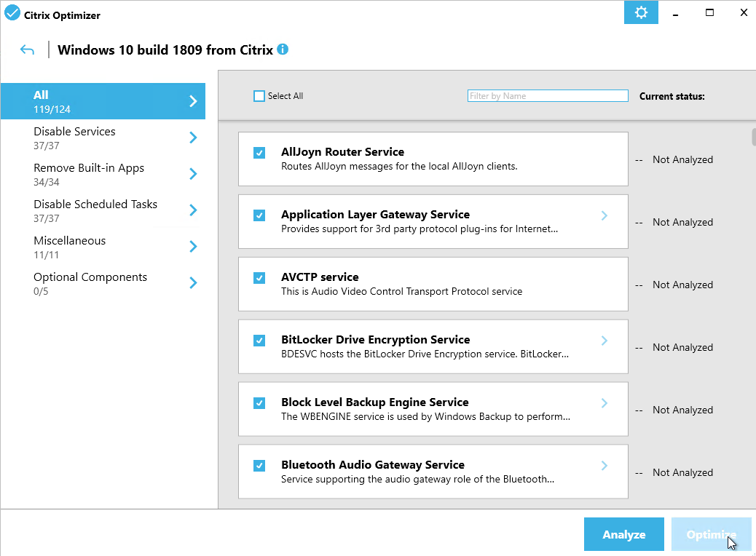Open Miscellaneous chevron arrow
This screenshot has width=756, height=556.
click(193, 247)
